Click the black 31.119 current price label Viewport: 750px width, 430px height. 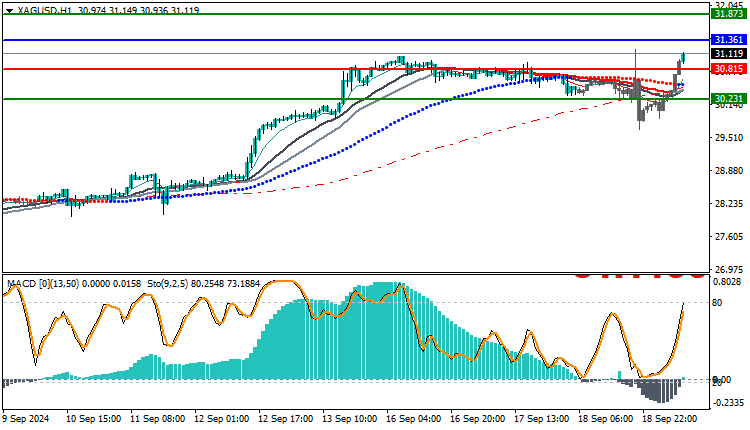(x=728, y=54)
